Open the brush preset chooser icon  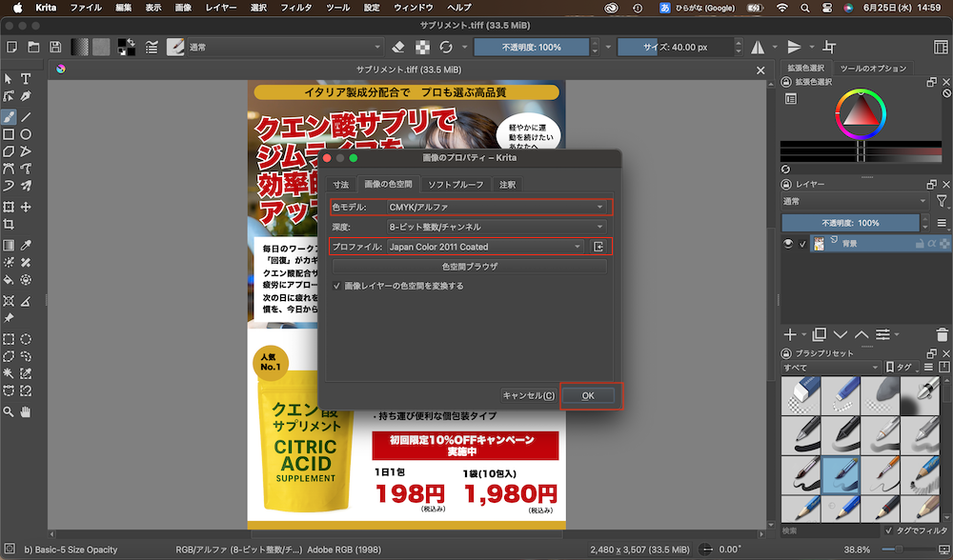pos(175,47)
